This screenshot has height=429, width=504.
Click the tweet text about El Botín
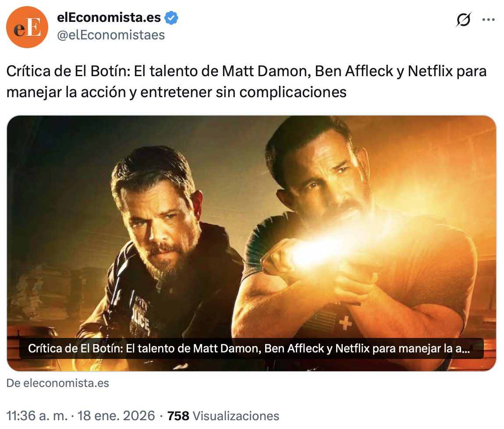246,81
